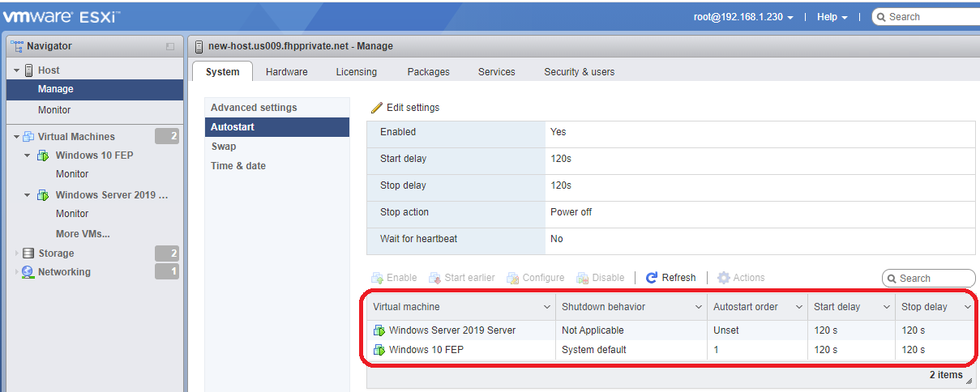Click the Virtual Machines icon in Navigator
The image size is (980, 392).
[x=28, y=137]
